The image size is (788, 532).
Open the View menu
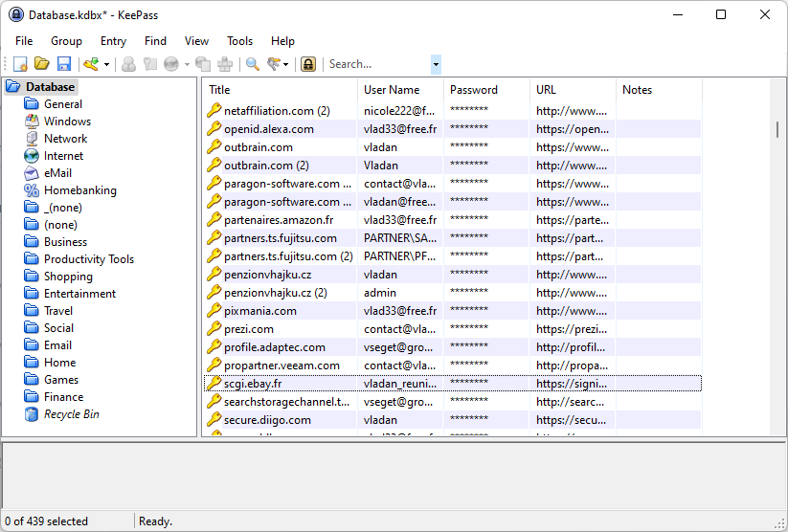196,41
